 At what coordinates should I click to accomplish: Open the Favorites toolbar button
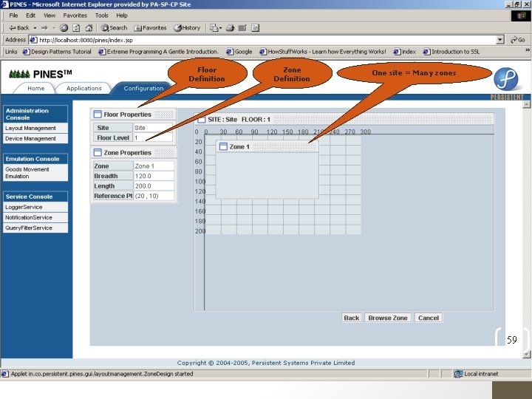click(150, 28)
